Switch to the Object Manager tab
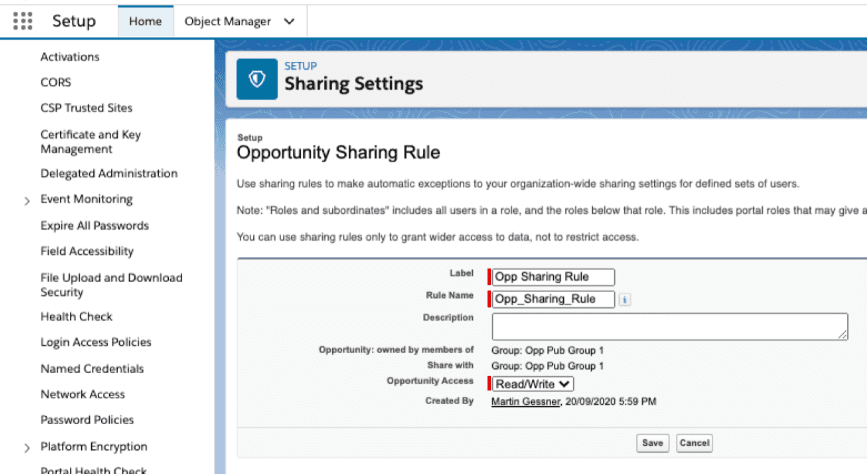This screenshot has height=474, width=867. tap(229, 21)
